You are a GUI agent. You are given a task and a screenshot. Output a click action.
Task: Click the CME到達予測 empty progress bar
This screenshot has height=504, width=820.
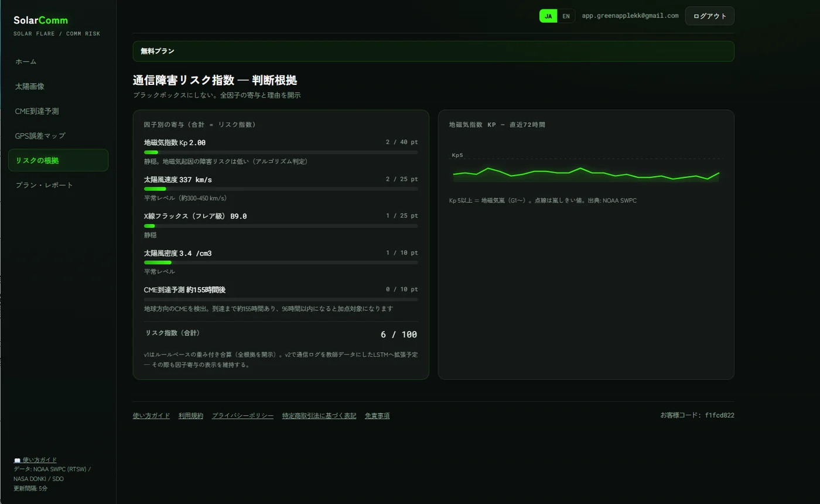click(281, 300)
